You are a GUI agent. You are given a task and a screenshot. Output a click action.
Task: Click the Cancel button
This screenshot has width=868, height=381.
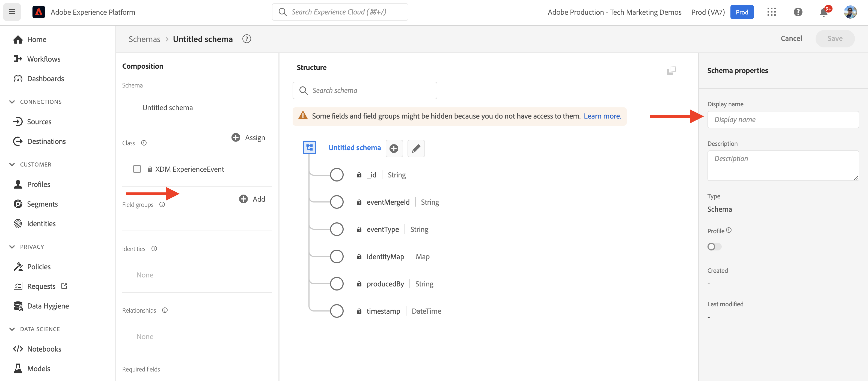click(791, 38)
